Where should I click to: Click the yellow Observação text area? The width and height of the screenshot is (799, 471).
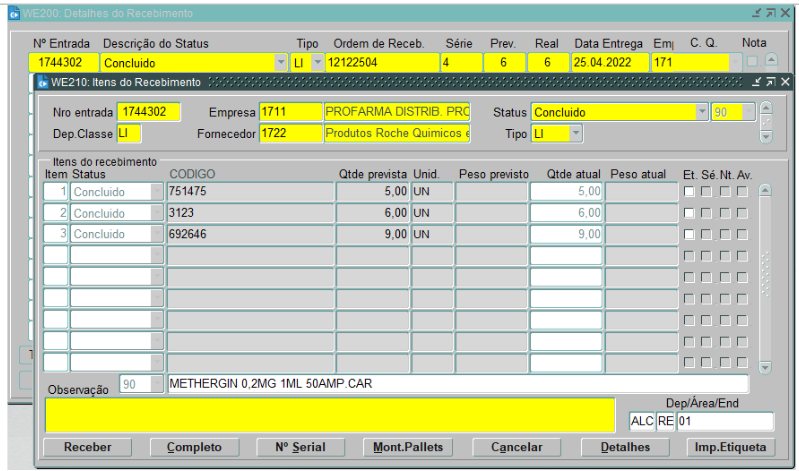click(x=330, y=415)
